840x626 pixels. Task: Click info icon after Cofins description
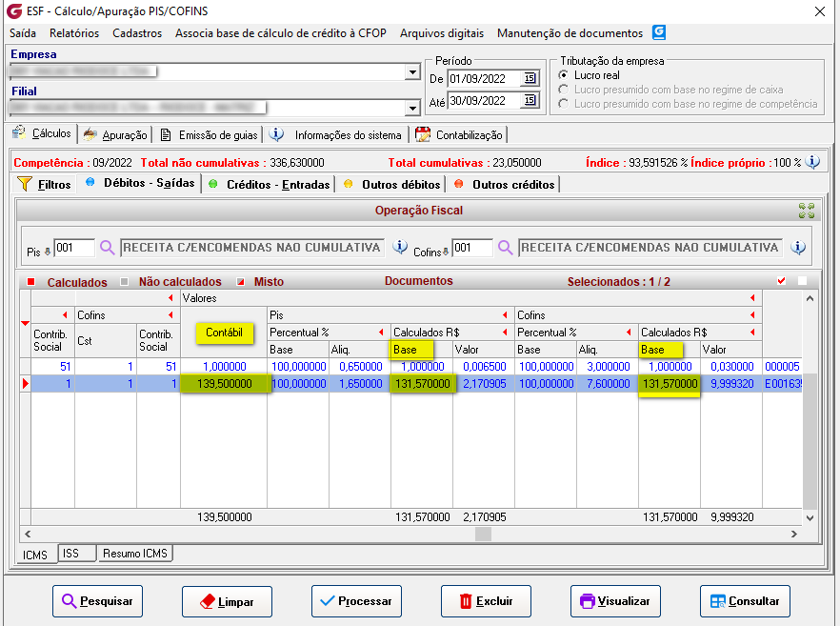click(798, 247)
